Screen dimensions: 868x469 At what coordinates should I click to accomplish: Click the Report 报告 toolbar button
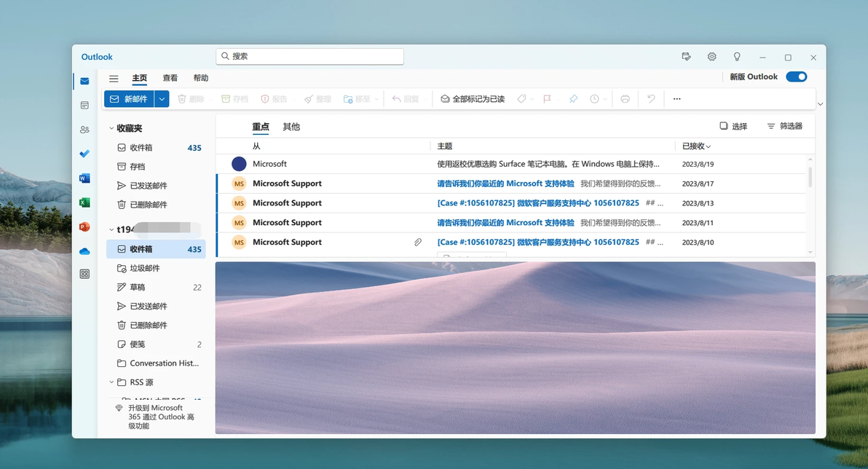[274, 99]
